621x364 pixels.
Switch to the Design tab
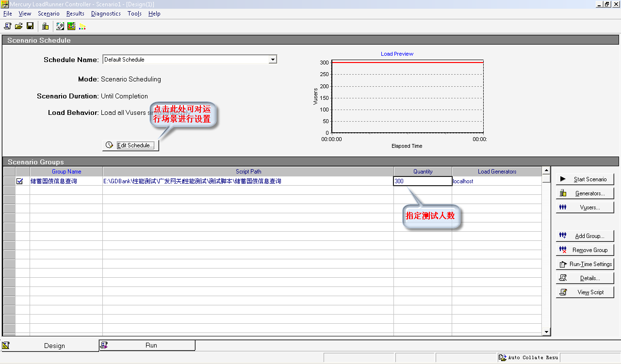click(50, 346)
